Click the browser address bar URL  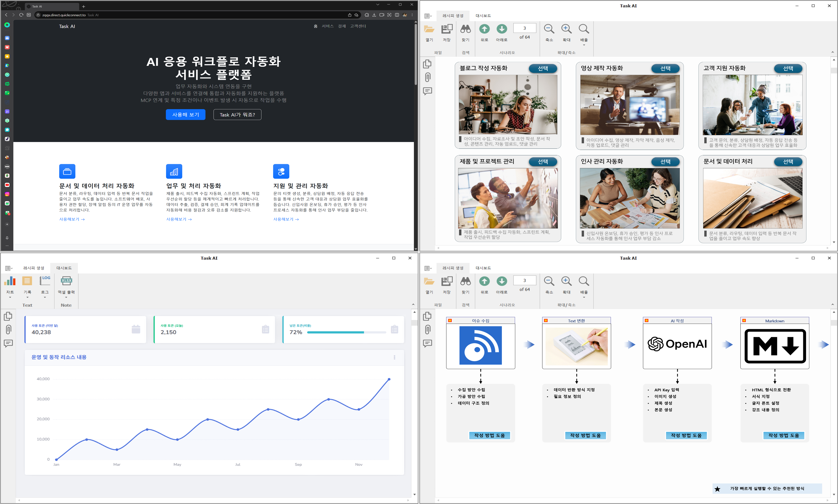click(64, 15)
